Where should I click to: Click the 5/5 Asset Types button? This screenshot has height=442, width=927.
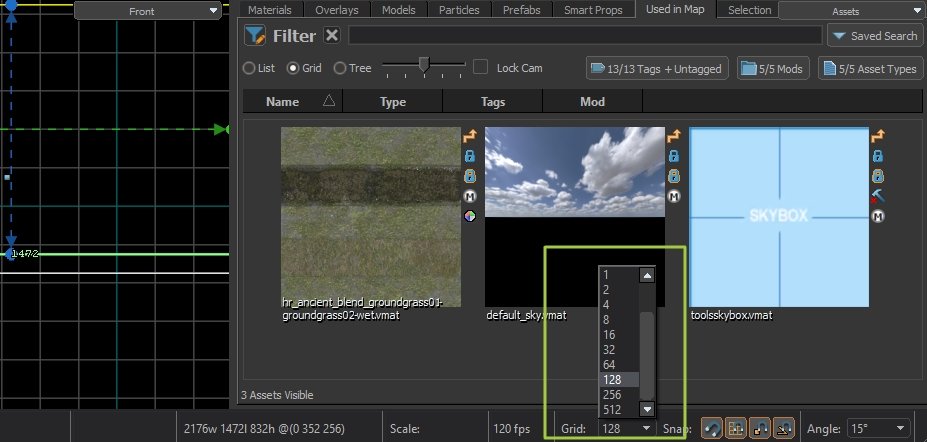pyautogui.click(x=870, y=69)
